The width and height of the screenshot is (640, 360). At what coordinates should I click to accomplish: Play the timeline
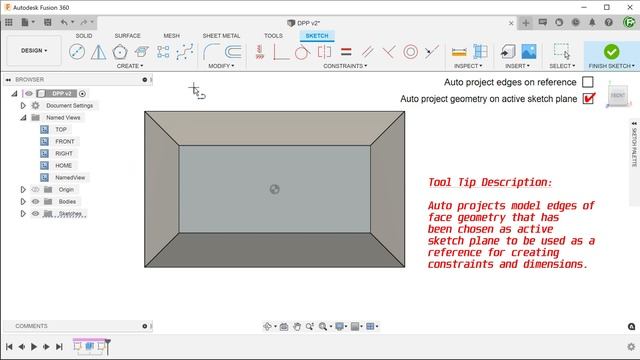point(34,347)
